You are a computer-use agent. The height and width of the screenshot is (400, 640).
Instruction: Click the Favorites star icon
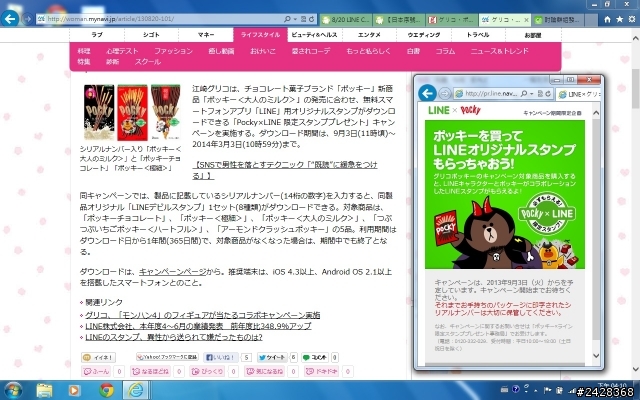[620, 19]
